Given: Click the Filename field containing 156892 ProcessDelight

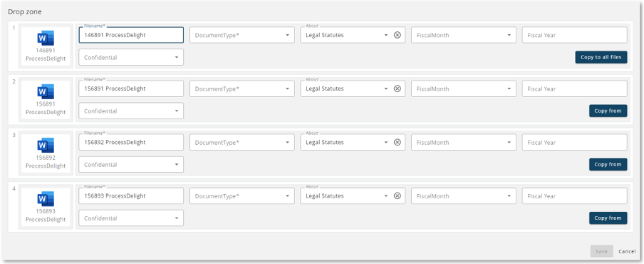Looking at the screenshot, I should [x=131, y=142].
